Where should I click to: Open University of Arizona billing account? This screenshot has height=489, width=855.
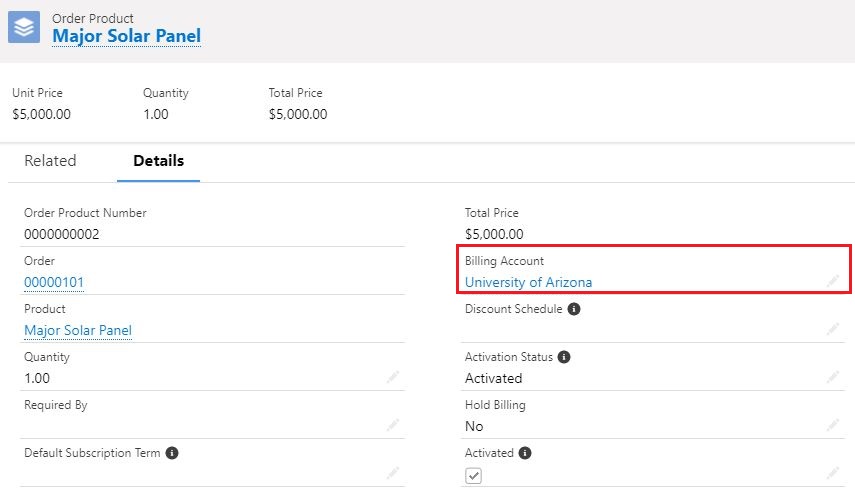528,282
